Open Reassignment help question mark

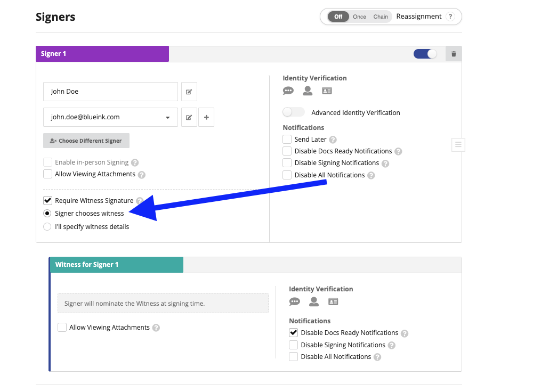[450, 17]
